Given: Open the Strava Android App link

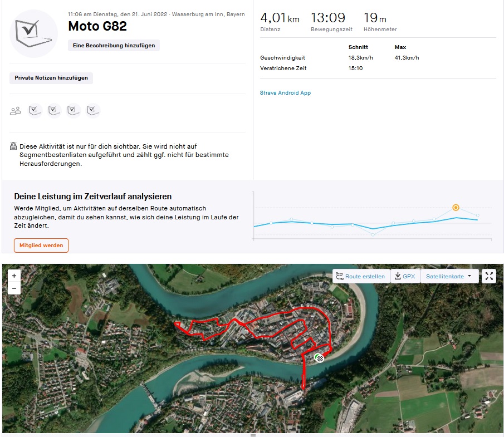Looking at the screenshot, I should pos(285,93).
